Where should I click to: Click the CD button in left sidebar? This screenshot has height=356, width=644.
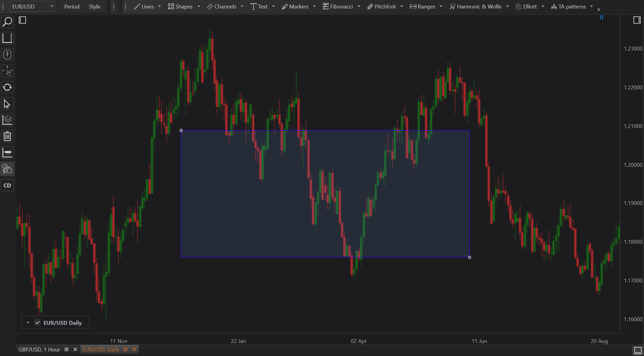(7, 186)
